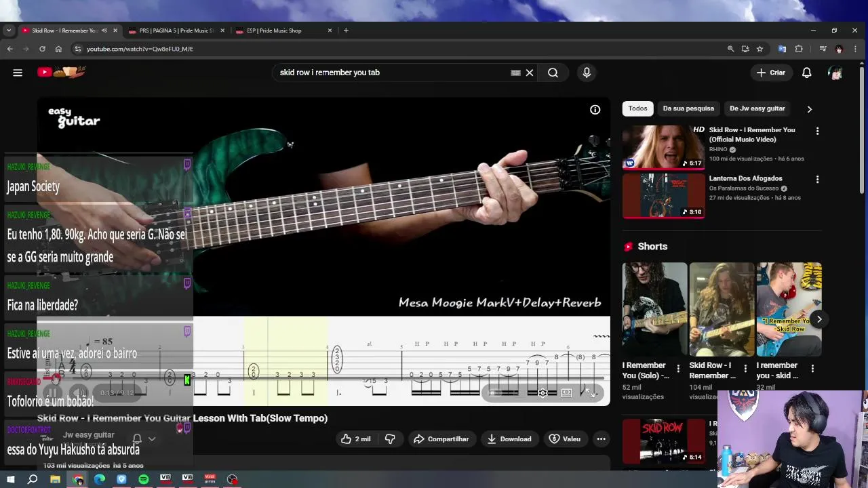This screenshot has width=868, height=488.
Task: Open the player settings gear
Action: tap(542, 392)
